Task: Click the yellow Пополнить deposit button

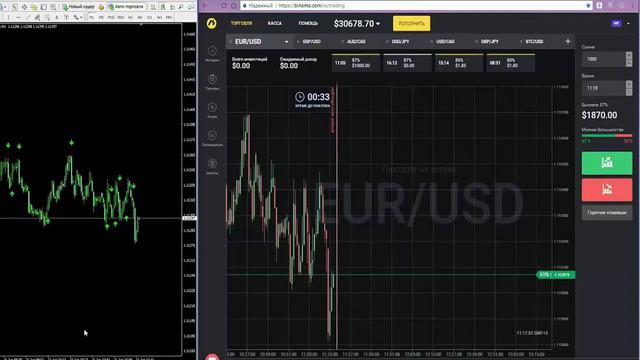Action: [411, 23]
